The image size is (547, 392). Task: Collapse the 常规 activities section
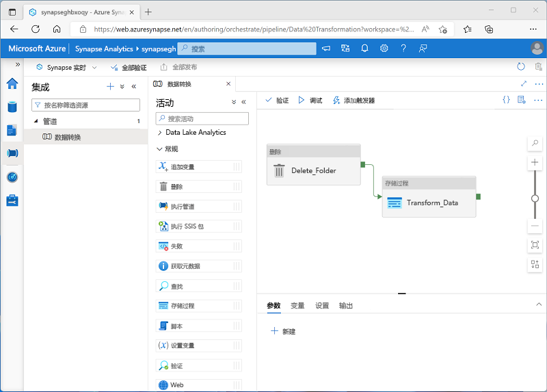click(160, 148)
